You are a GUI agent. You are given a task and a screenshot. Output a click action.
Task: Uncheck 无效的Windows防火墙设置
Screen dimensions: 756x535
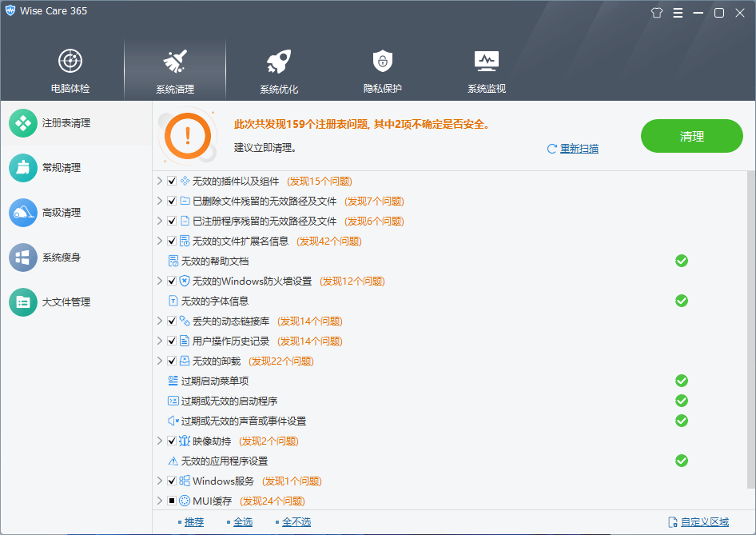(x=171, y=281)
